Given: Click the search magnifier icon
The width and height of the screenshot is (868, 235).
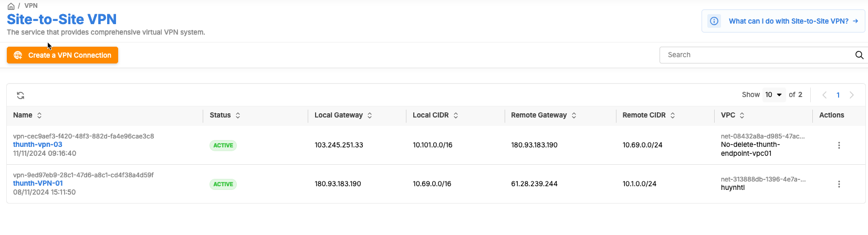Looking at the screenshot, I should click(859, 55).
